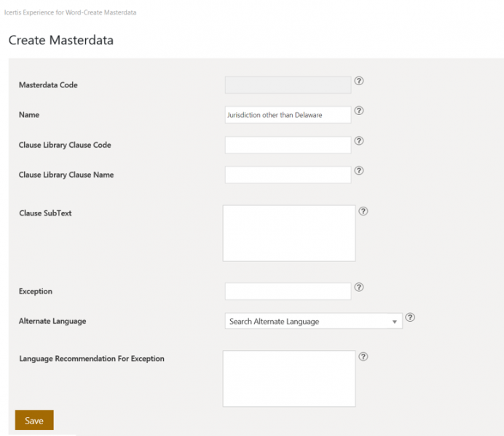Click the Alternate Language field label
Screen dimensions: 504x436
[52, 321]
